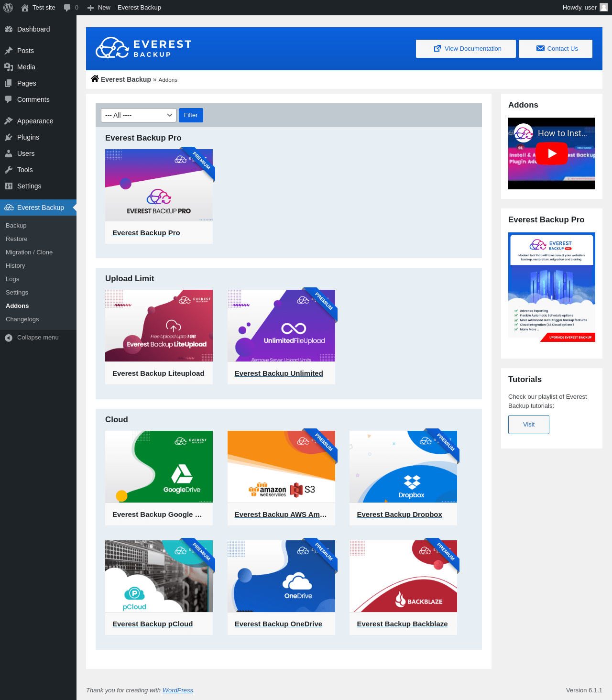
Task: Click the Visit tutorials button
Action: pyautogui.click(x=529, y=425)
